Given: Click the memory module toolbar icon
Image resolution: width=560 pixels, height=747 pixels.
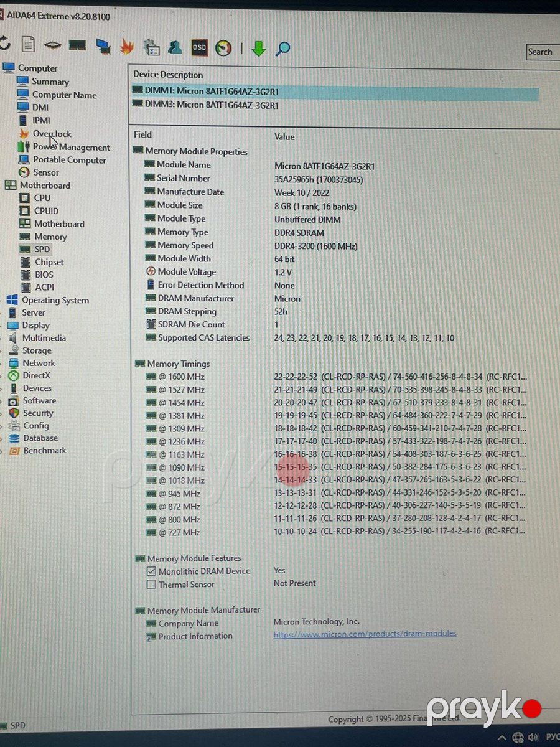Looking at the screenshot, I should coord(77,45).
